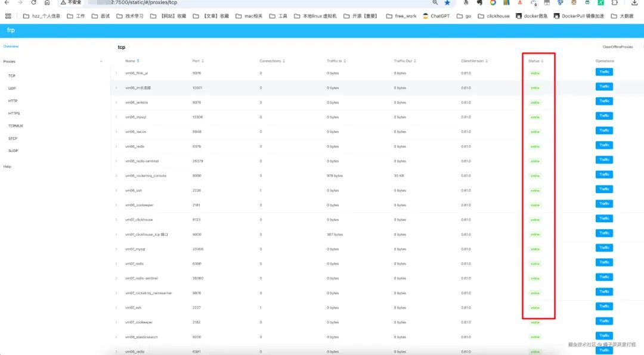Open the apps grid in bookmarks bar
Viewport: 644px width, 355px height.
coord(8,16)
